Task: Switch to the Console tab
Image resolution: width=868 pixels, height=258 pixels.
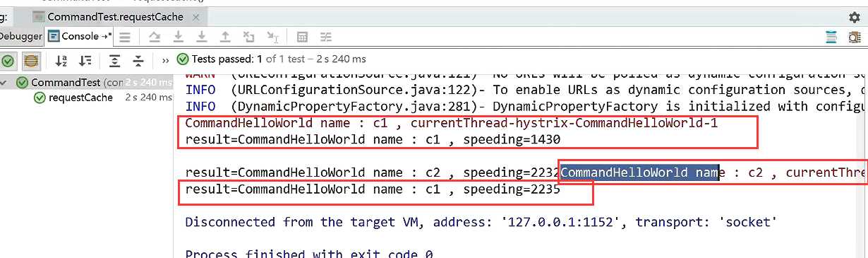Action: click(79, 36)
